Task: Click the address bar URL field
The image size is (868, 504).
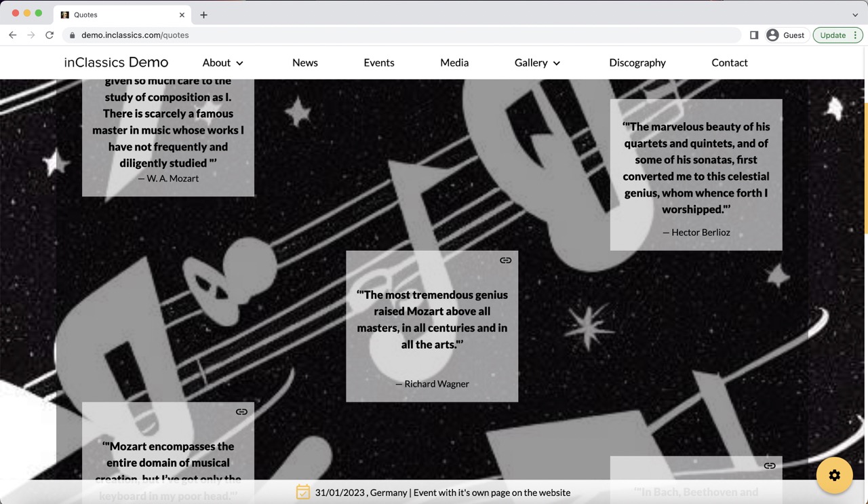Action: click(400, 35)
